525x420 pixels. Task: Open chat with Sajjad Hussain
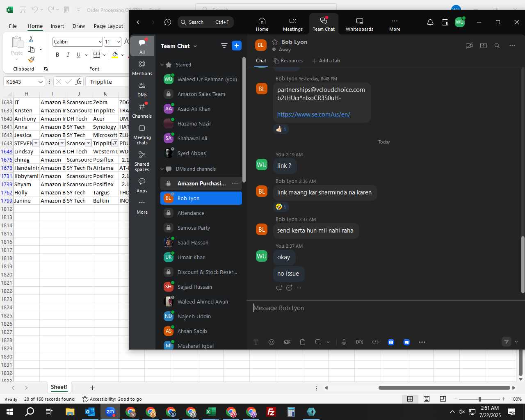click(x=201, y=287)
